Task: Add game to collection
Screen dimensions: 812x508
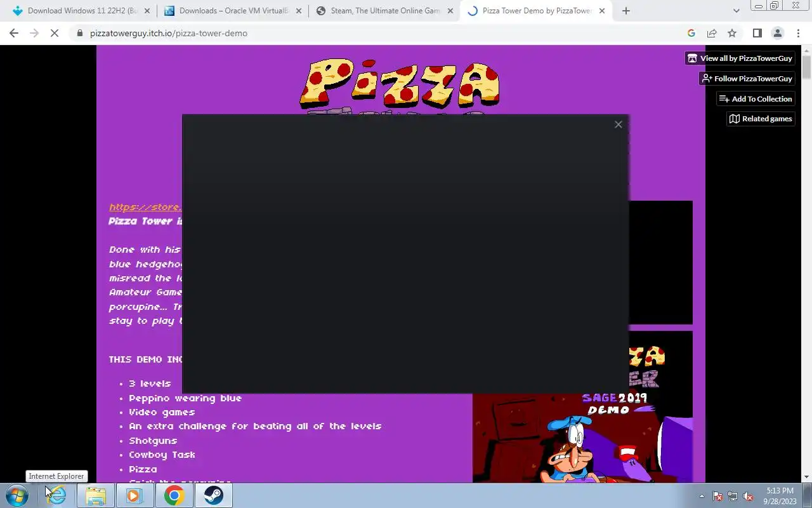Action: pyautogui.click(x=756, y=99)
